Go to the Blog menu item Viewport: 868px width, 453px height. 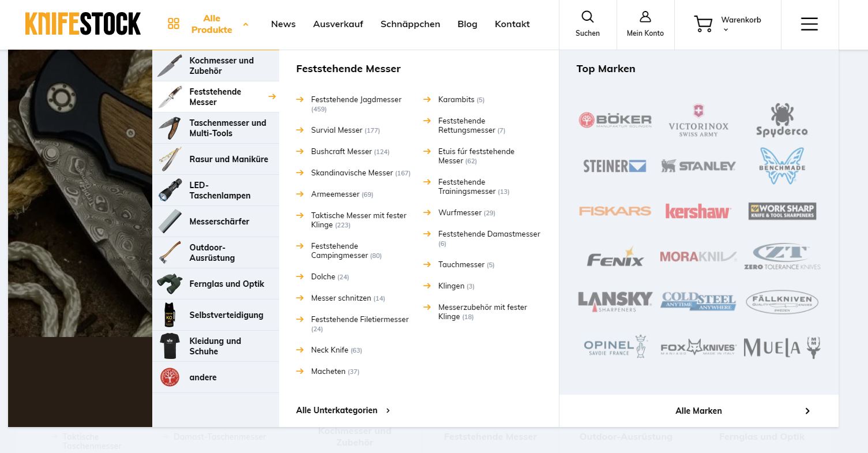point(467,24)
